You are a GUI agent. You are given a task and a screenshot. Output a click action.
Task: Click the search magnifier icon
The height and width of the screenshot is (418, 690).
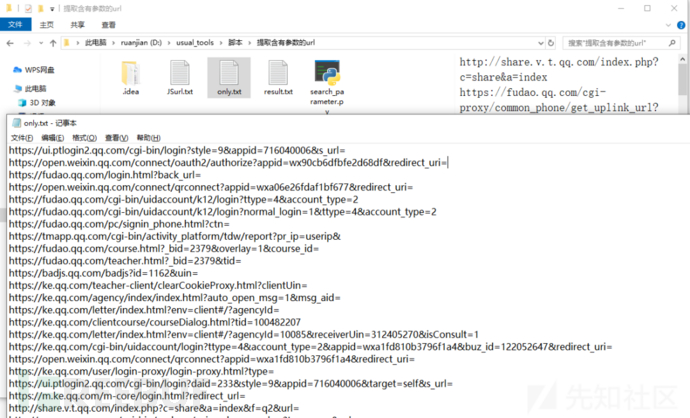pyautogui.click(x=672, y=43)
